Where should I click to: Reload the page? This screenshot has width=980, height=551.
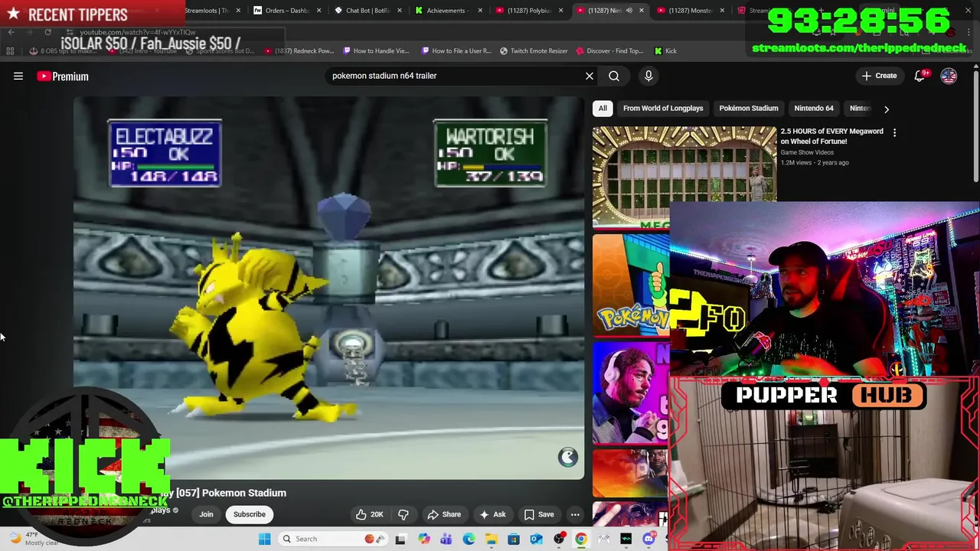point(47,32)
